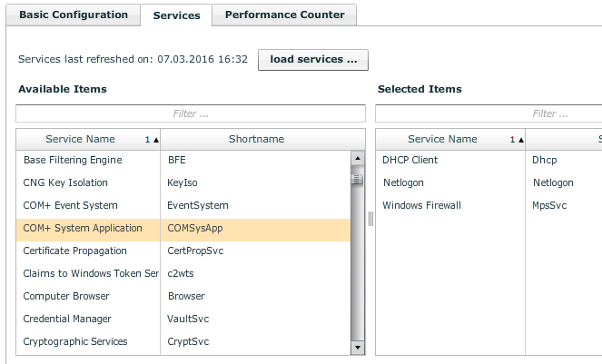The width and height of the screenshot is (602, 364).
Task: Select the Base Filtering Engine service
Action: click(x=73, y=160)
